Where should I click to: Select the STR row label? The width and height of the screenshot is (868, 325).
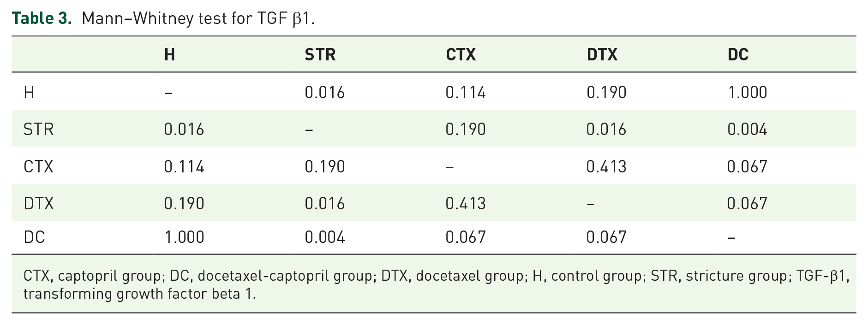38,130
